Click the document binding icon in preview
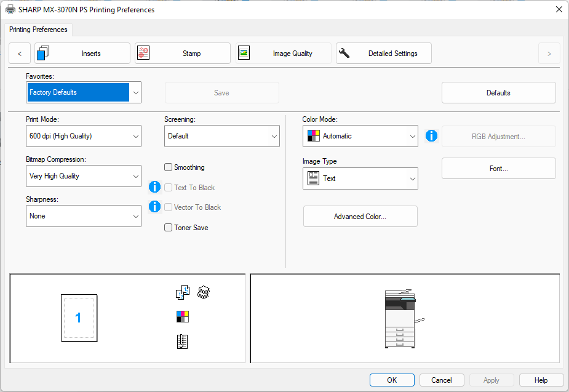Image resolution: width=569 pixels, height=392 pixels. [x=182, y=342]
